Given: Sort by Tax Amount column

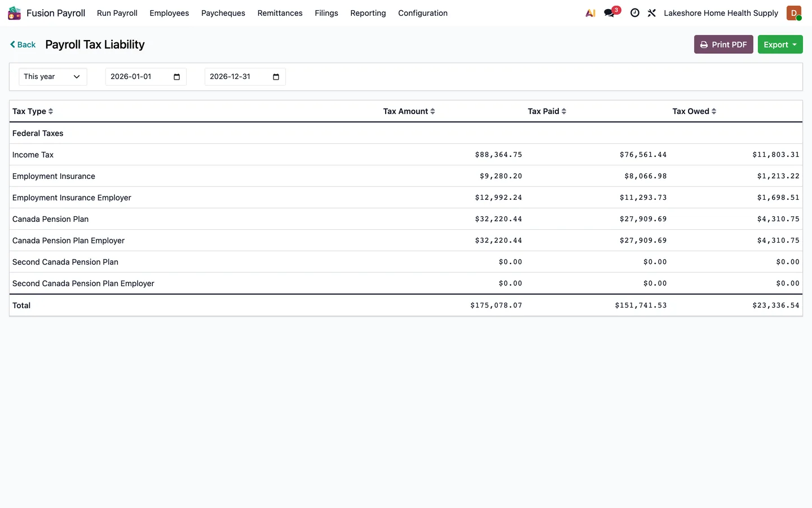Looking at the screenshot, I should [x=409, y=111].
